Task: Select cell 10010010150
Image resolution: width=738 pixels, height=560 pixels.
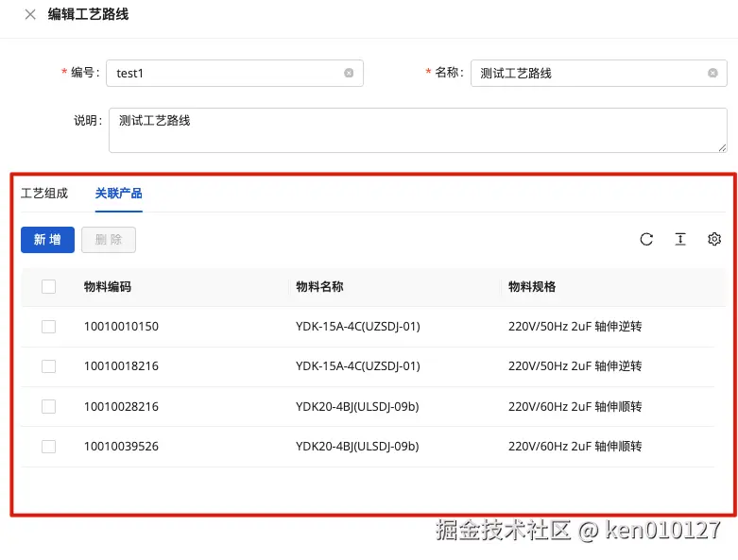Action: (122, 327)
